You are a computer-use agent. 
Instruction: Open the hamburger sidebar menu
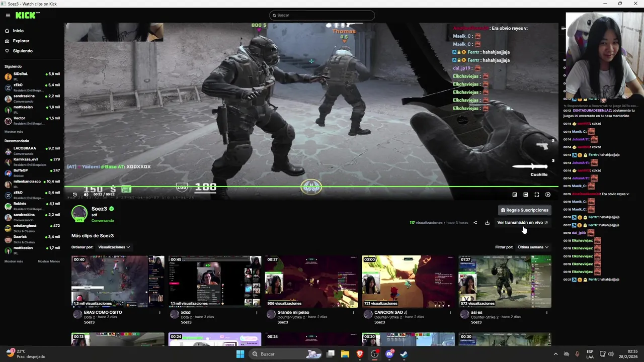8,16
